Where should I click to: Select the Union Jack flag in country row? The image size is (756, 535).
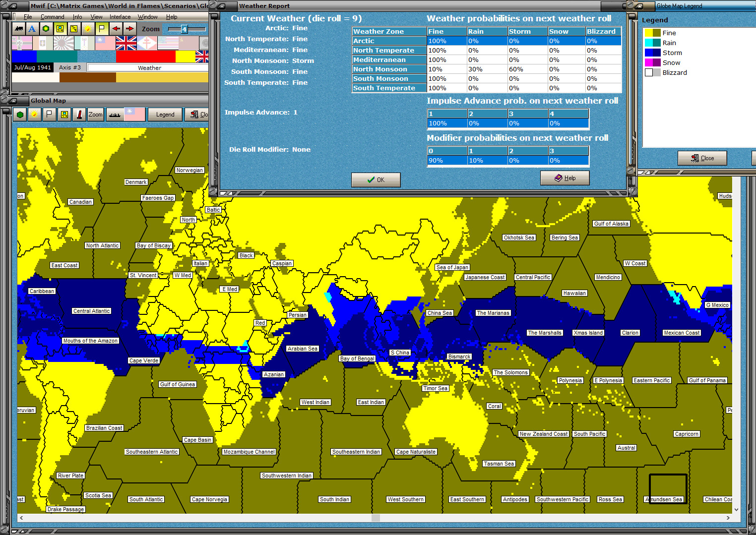click(126, 43)
